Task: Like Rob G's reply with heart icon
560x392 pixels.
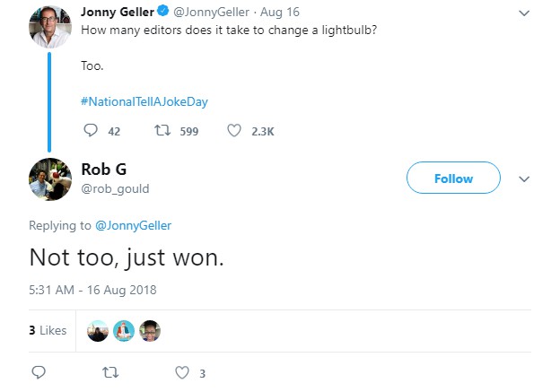Action: [x=182, y=372]
